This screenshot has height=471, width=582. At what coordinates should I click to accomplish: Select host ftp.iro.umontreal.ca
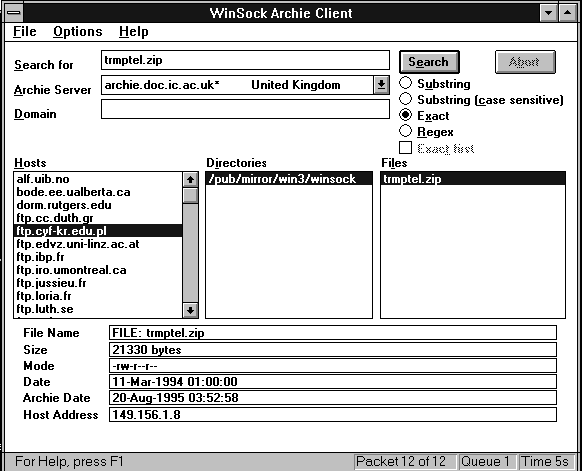[98, 270]
